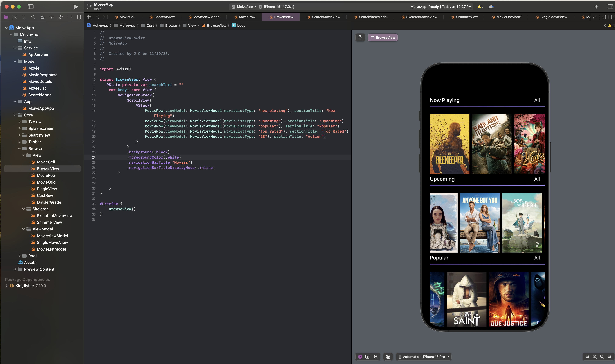Viewport: 615px width, 364px height.
Task: Open preview variants grid
Action: pyautogui.click(x=375, y=357)
